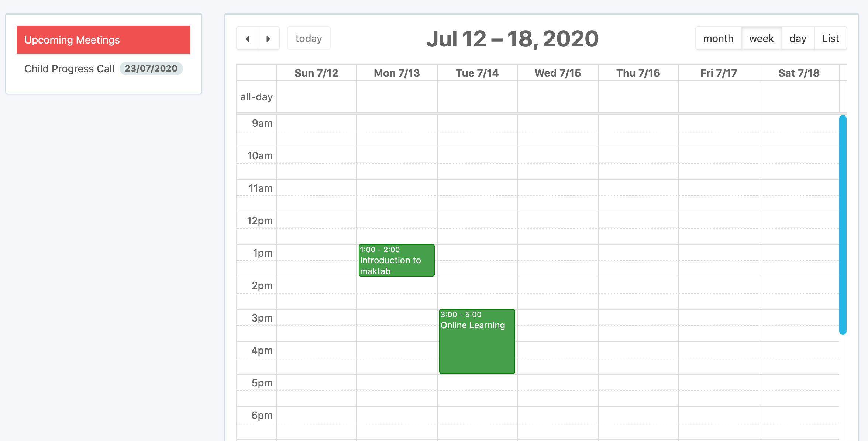Open the List view
Viewport: 868px width, 441px height.
coord(830,38)
